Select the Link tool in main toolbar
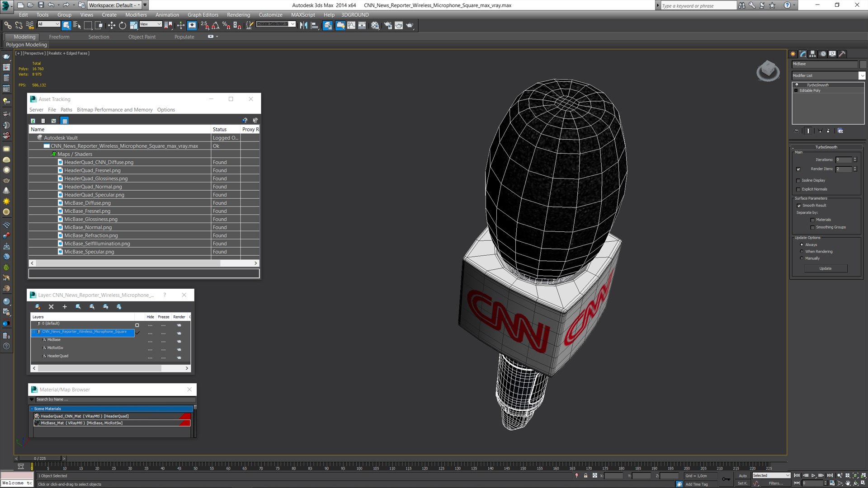This screenshot has width=868, height=488. [x=8, y=25]
